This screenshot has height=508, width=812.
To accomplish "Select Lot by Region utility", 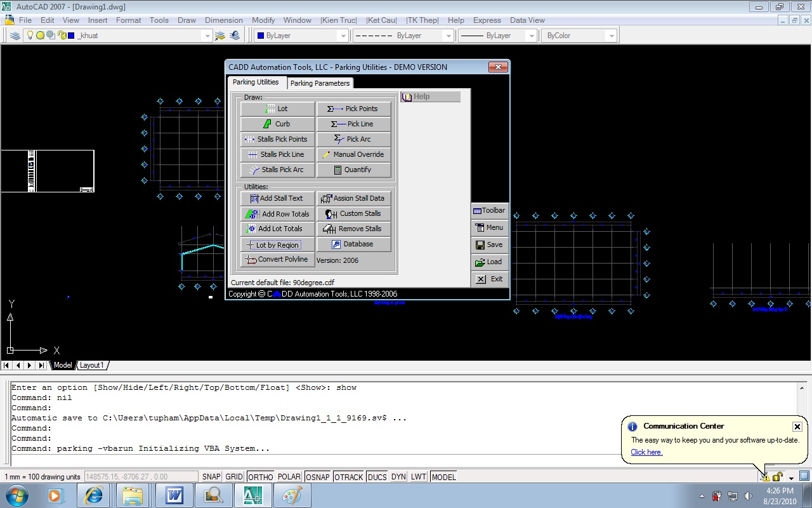I will pos(277,245).
